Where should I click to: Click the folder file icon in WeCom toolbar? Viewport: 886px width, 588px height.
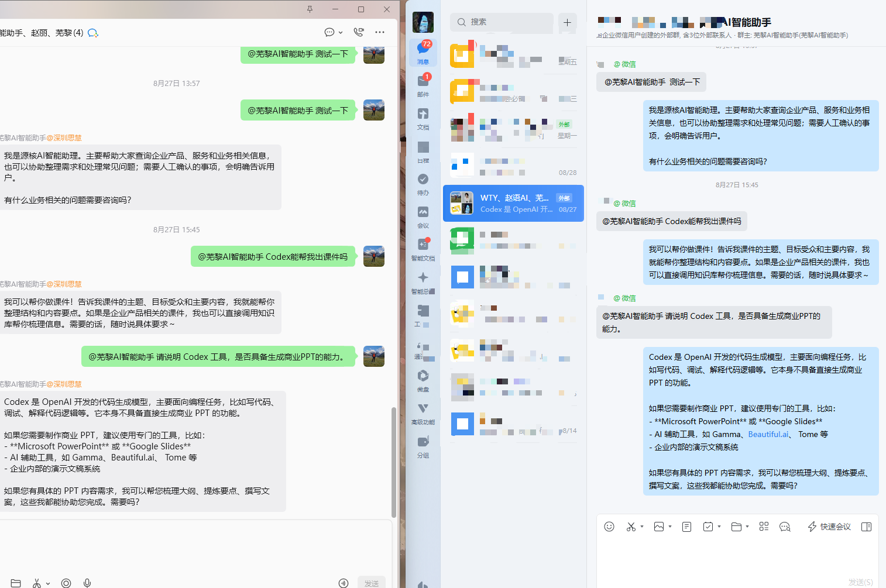click(x=737, y=527)
